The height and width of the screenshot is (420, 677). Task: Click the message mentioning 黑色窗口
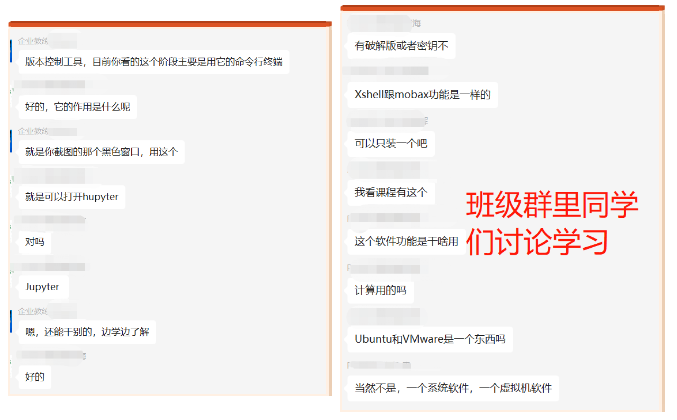101,152
